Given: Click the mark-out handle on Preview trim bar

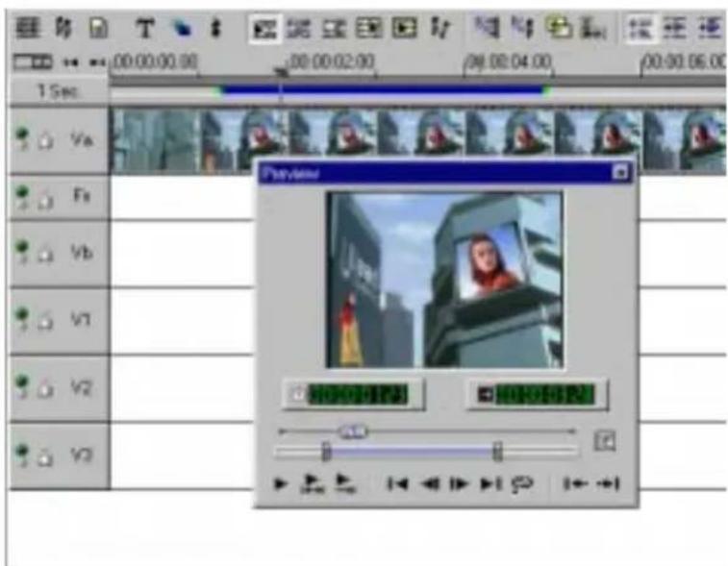Looking at the screenshot, I should [497, 452].
